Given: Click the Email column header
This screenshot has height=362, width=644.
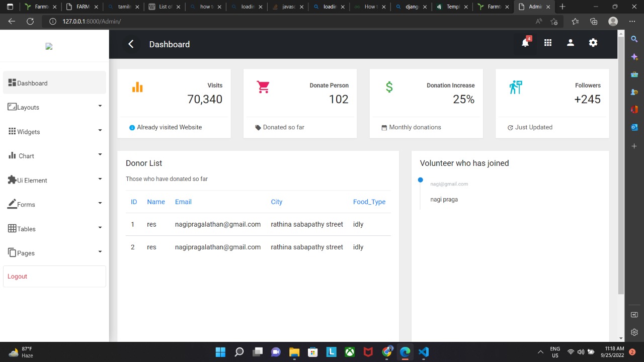Looking at the screenshot, I should 183,202.
